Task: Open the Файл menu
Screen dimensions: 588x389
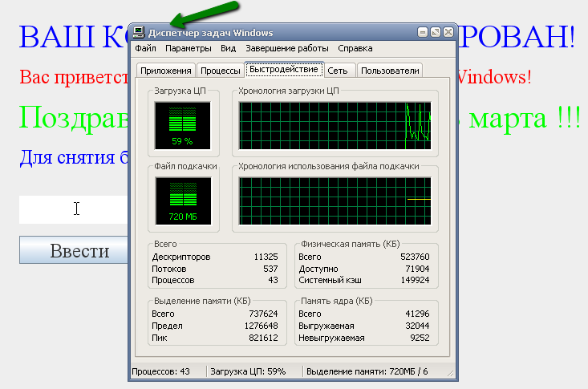Action: click(x=145, y=48)
